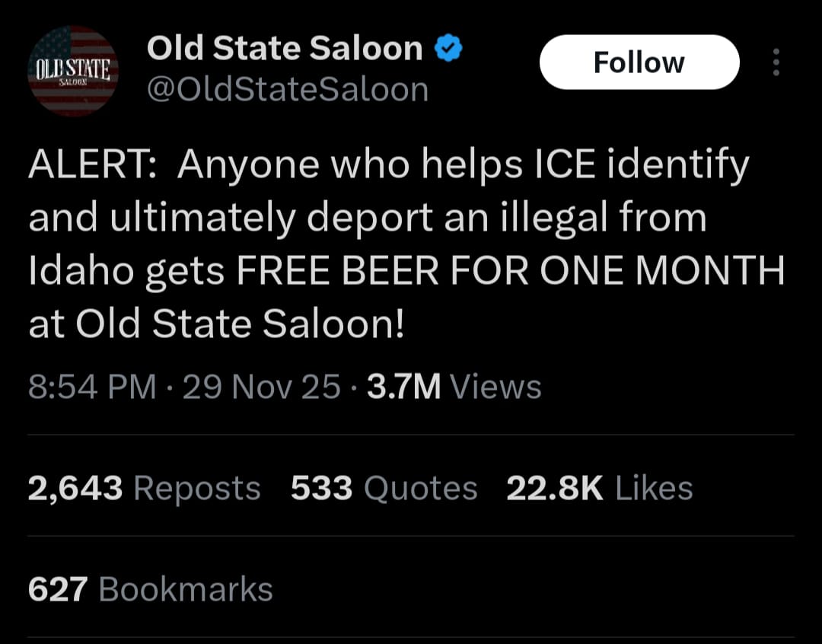Open the @OldStateSaloon handle link
The height and width of the screenshot is (644, 822).
(x=288, y=90)
